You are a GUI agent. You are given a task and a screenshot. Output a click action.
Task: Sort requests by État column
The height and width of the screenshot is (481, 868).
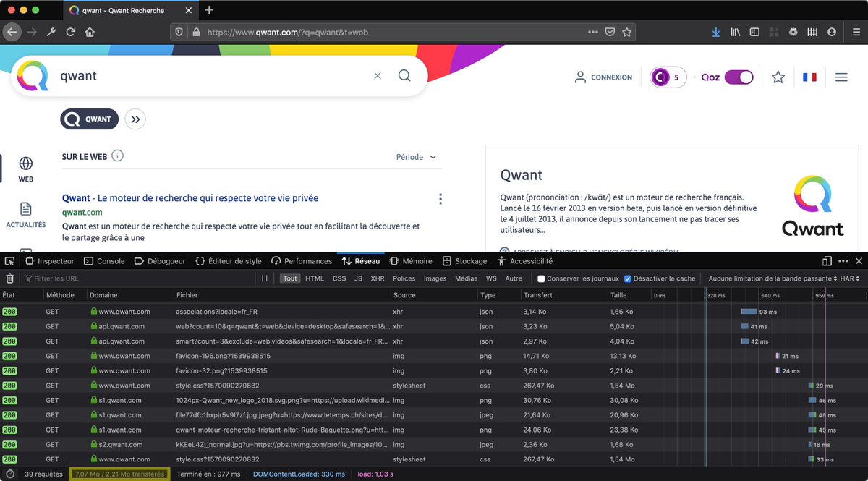(21, 295)
